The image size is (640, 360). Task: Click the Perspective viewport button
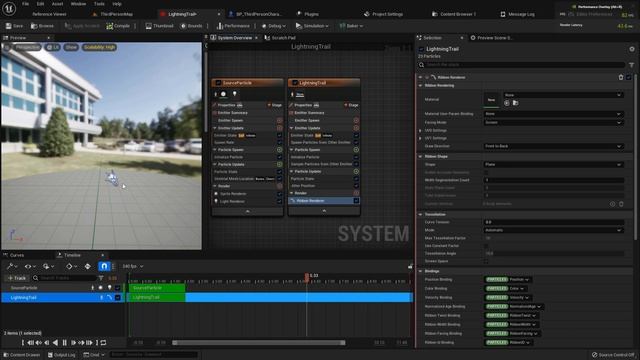pos(28,47)
